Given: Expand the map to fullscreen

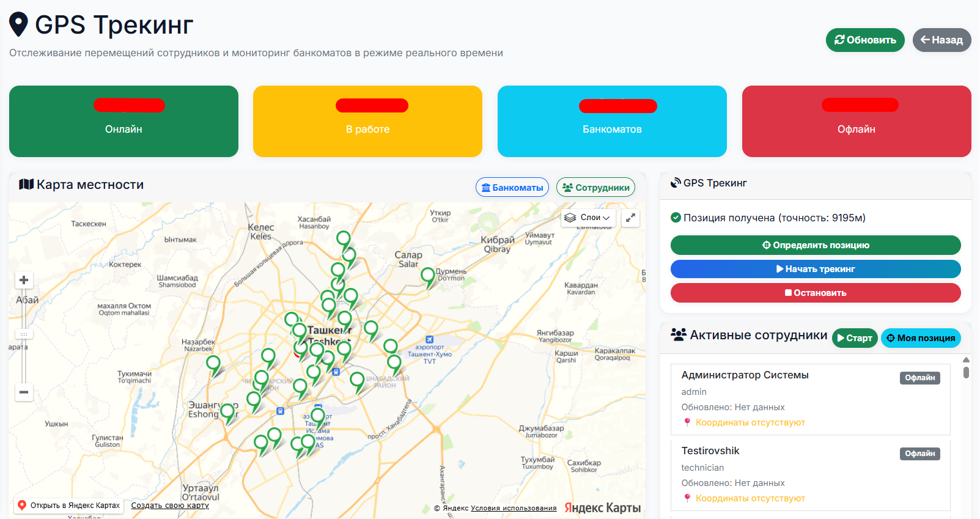Looking at the screenshot, I should 630,218.
